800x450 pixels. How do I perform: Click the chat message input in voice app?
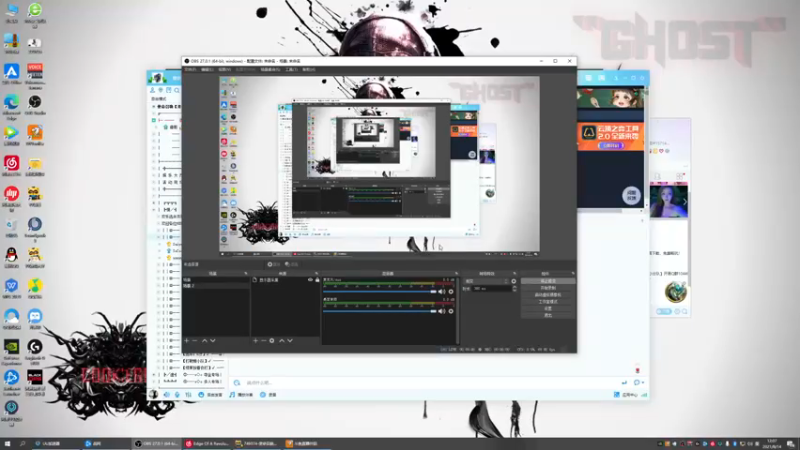click(x=429, y=383)
